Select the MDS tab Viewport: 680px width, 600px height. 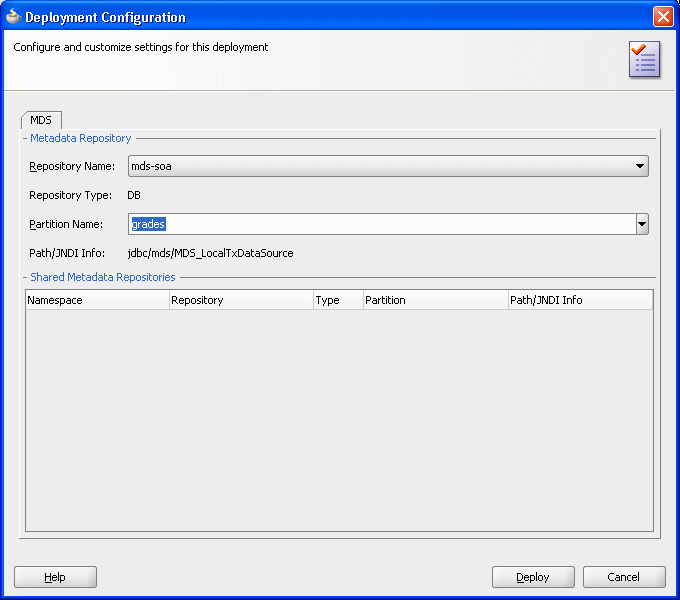41,120
